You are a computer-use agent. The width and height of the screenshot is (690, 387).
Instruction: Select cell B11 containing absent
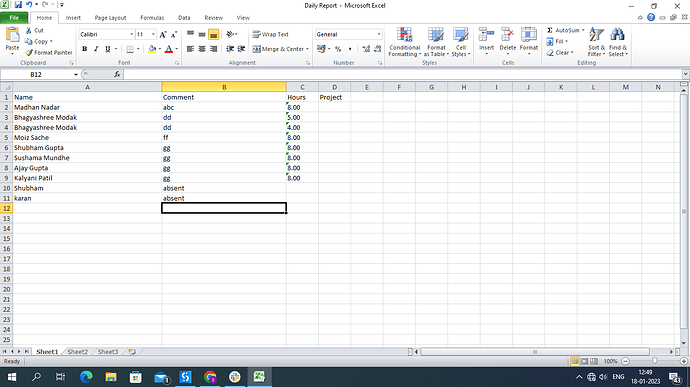[224, 198]
